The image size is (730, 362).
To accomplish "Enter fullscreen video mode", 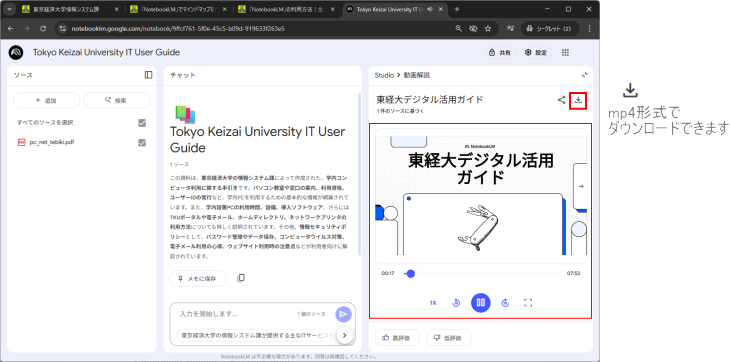I will click(528, 303).
